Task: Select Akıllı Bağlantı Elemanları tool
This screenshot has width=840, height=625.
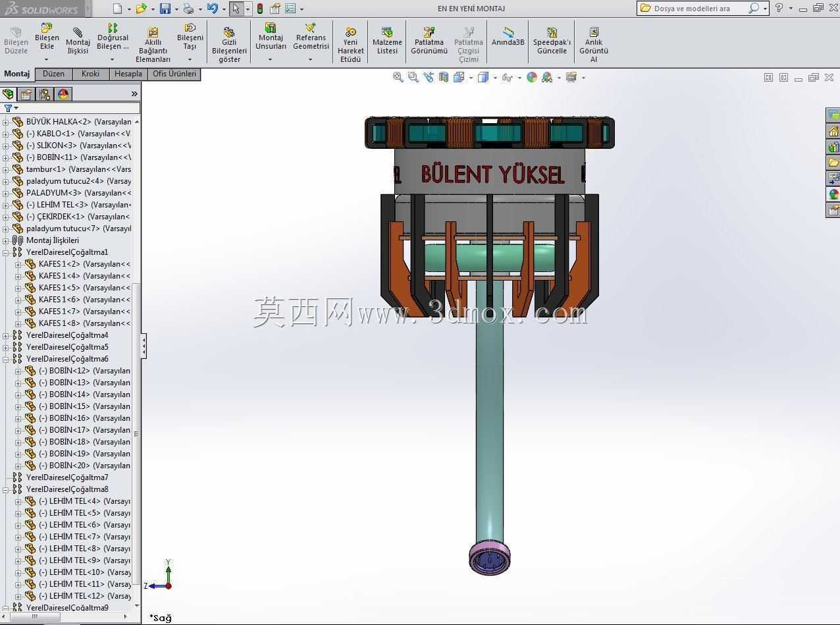Action: tap(153, 45)
